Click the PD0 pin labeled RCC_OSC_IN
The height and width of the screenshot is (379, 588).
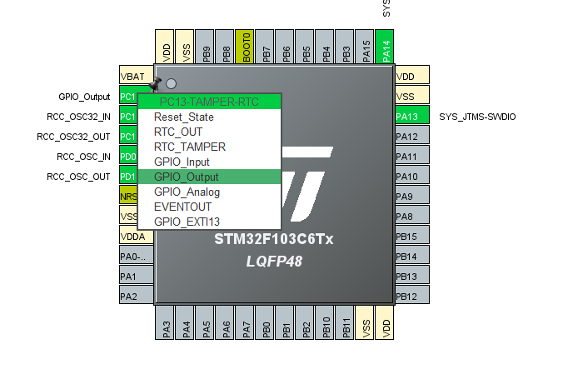(x=127, y=157)
